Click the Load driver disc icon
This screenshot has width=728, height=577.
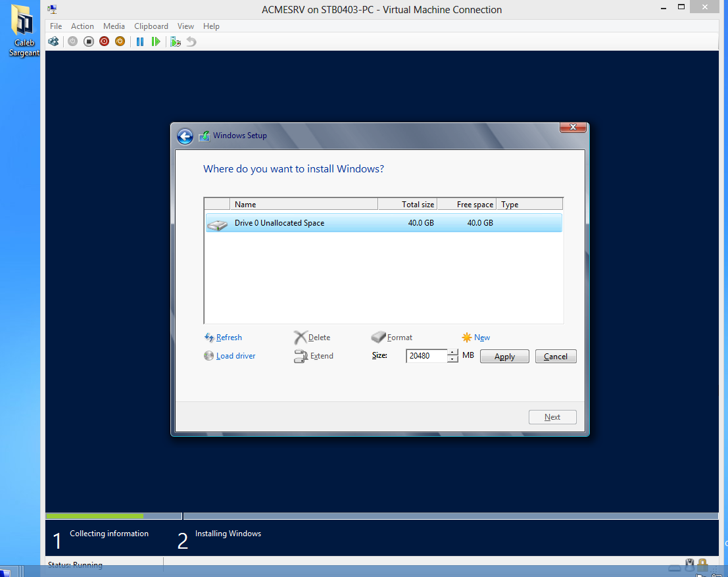pyautogui.click(x=209, y=356)
